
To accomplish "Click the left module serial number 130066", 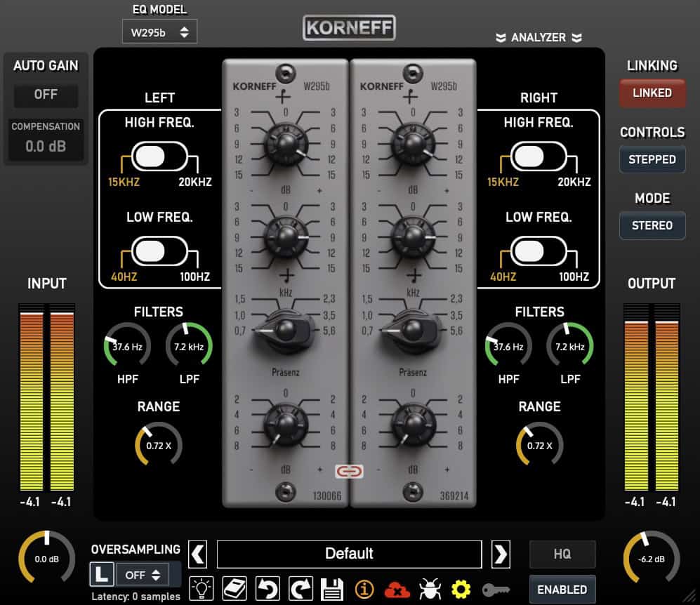I will pos(326,496).
